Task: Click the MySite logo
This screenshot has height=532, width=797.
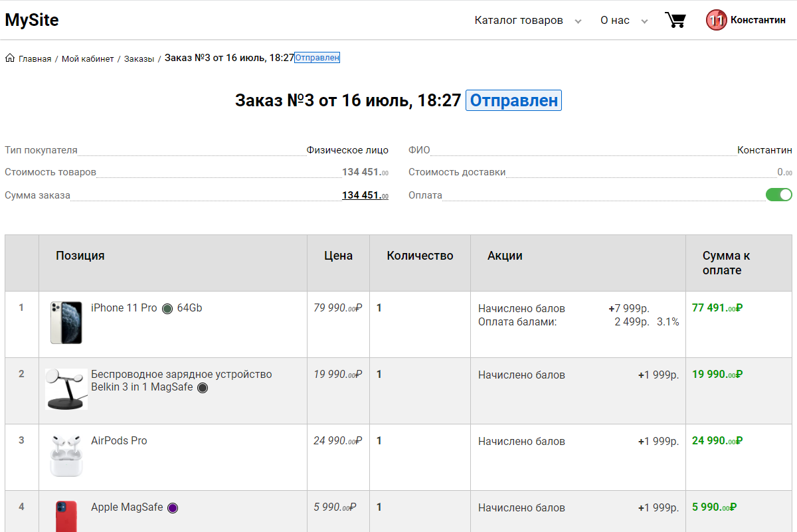Action: (32, 20)
